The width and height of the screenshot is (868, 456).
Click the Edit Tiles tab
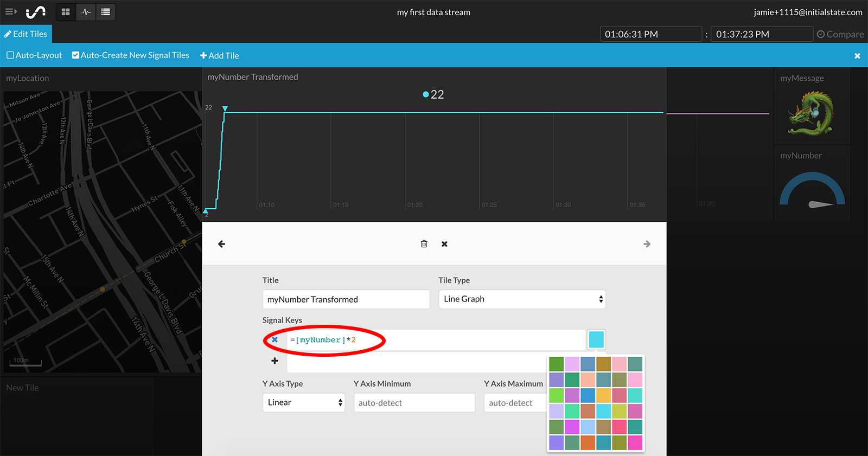pyautogui.click(x=26, y=34)
